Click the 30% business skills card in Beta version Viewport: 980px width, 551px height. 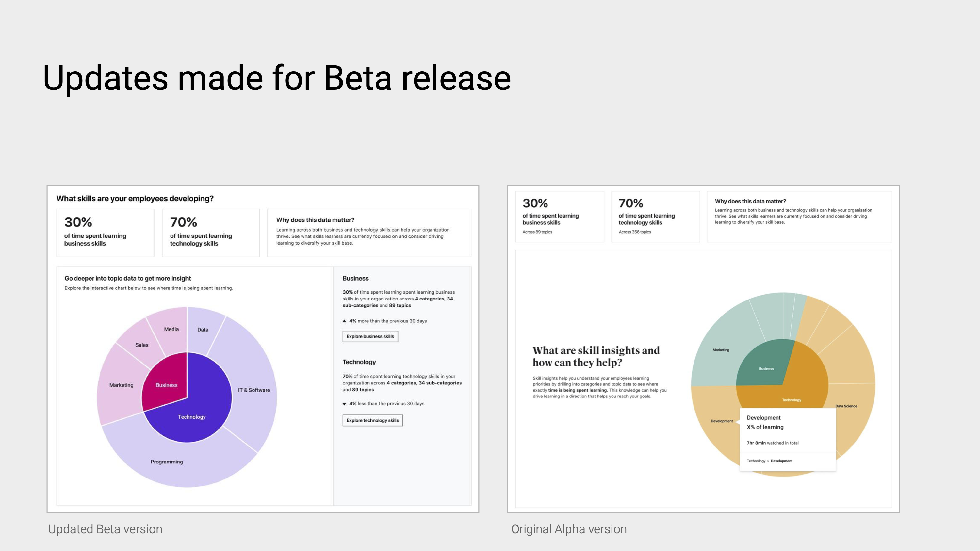coord(105,233)
